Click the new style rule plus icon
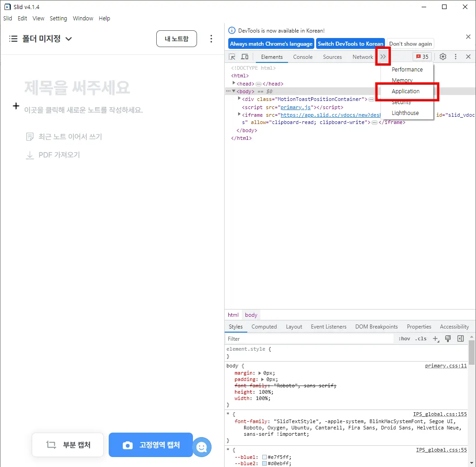The height and width of the screenshot is (467, 476). pos(436,339)
